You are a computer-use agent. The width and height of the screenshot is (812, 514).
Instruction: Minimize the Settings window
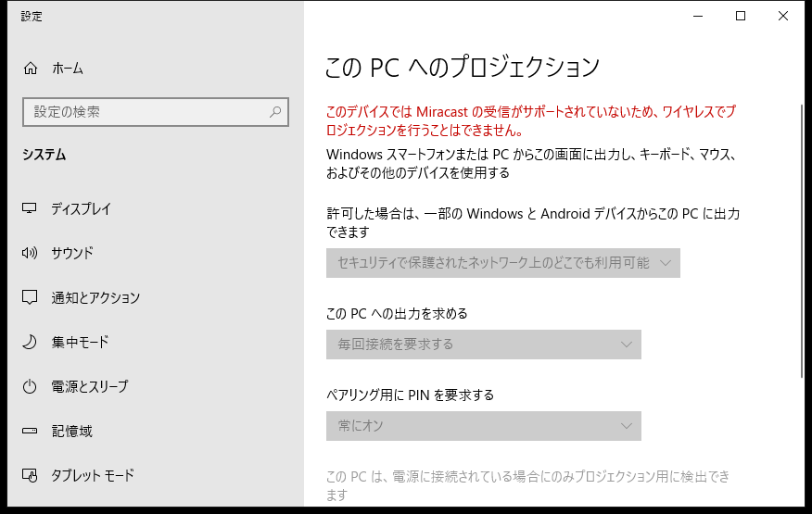point(698,16)
